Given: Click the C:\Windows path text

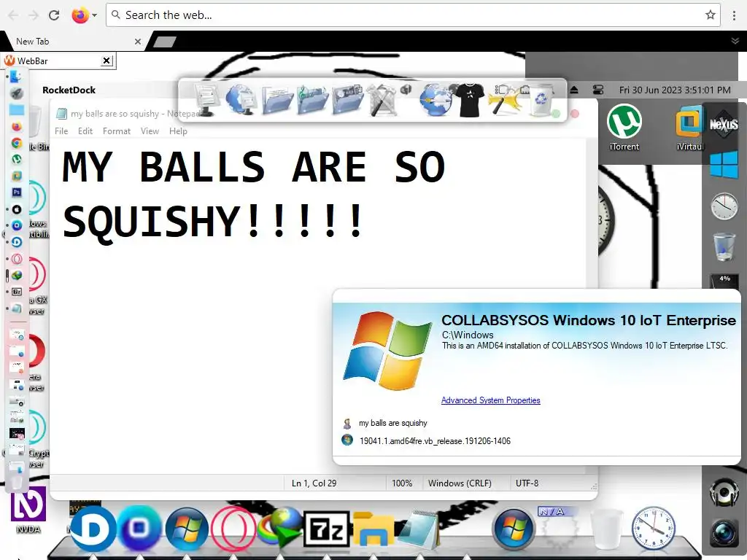Looking at the screenshot, I should coord(468,335).
